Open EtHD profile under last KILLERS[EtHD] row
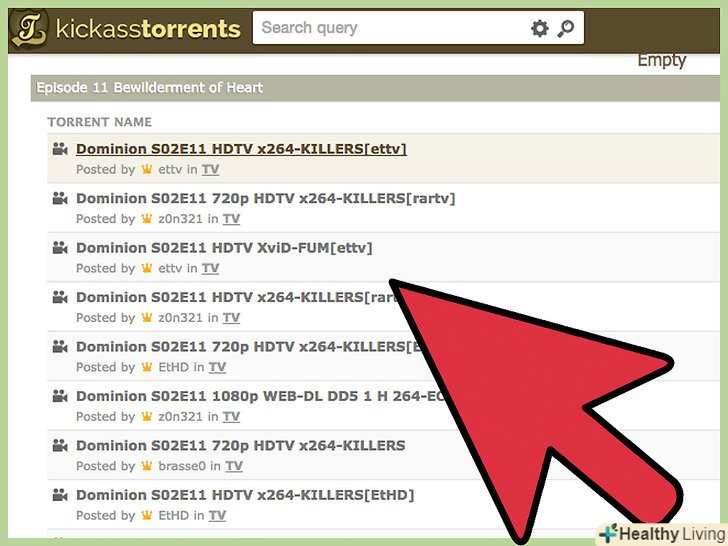Viewport: 728px width, 546px height. [x=174, y=515]
